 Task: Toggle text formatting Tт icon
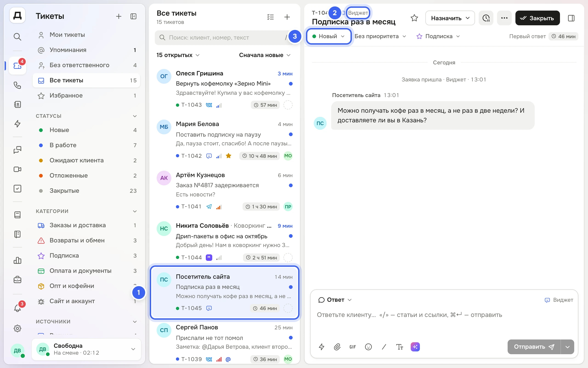point(399,347)
